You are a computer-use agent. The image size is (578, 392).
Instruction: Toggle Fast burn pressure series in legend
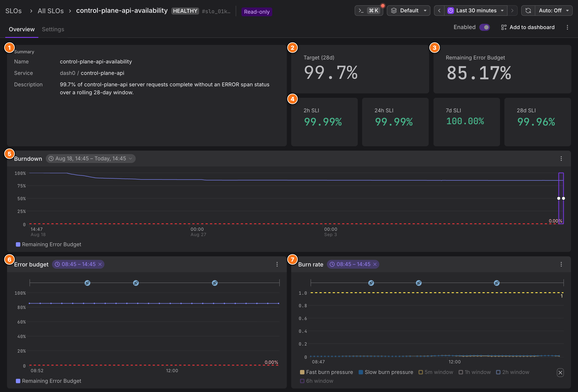(x=326, y=372)
